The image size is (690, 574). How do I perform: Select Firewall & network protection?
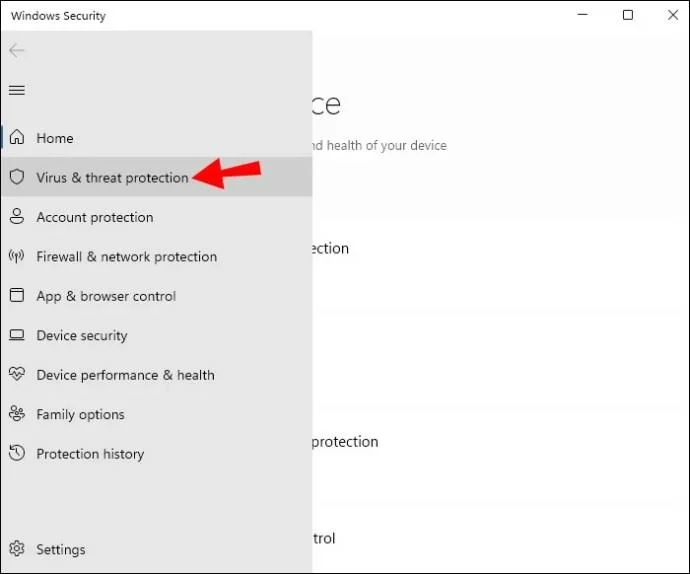[127, 257]
